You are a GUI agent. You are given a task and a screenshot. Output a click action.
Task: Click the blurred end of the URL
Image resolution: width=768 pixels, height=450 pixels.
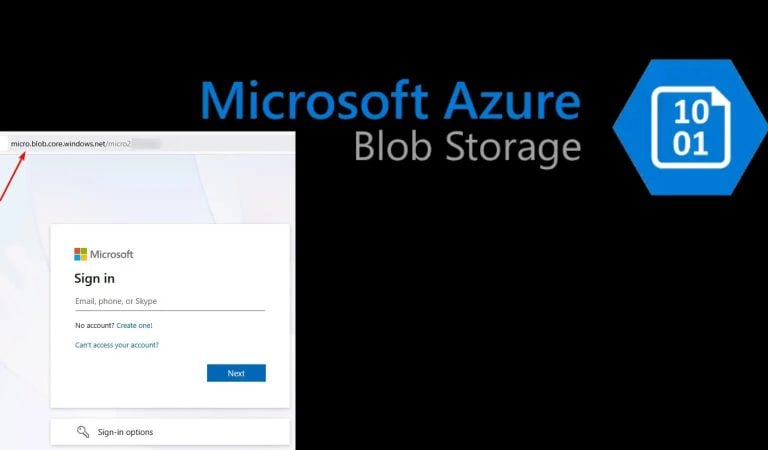tap(147, 144)
